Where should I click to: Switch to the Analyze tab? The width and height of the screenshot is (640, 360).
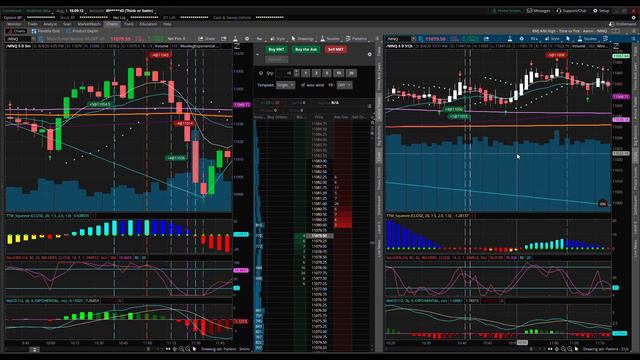(x=50, y=24)
